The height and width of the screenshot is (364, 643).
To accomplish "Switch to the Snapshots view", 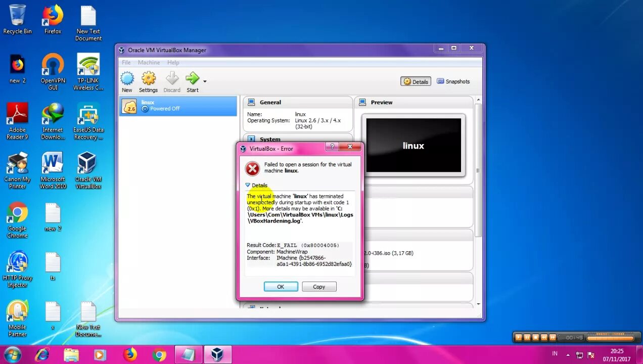I will [x=453, y=81].
